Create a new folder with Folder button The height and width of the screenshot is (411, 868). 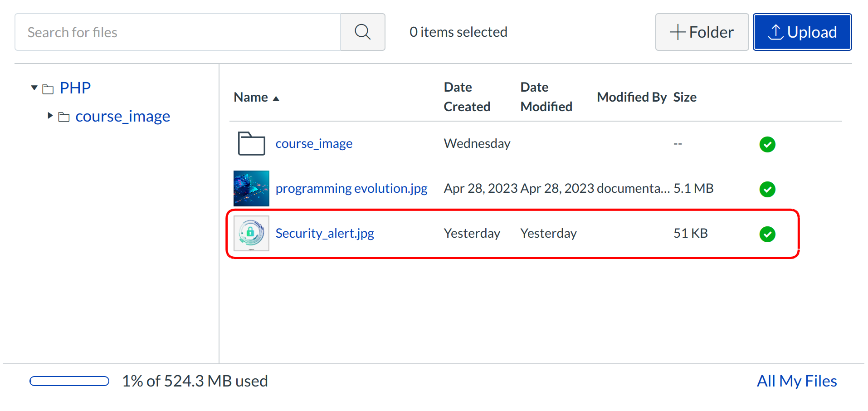702,32
